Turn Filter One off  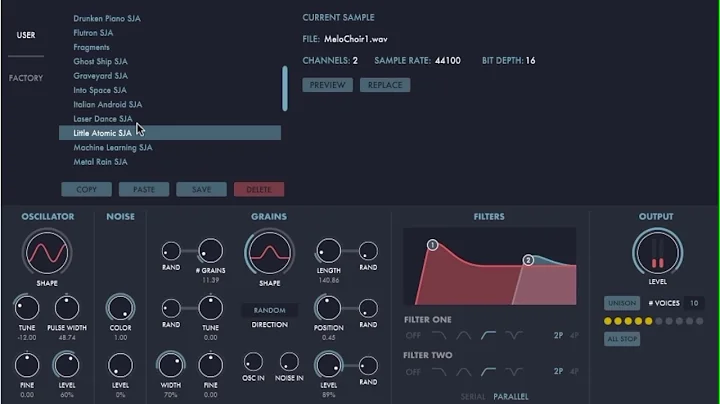click(x=413, y=336)
